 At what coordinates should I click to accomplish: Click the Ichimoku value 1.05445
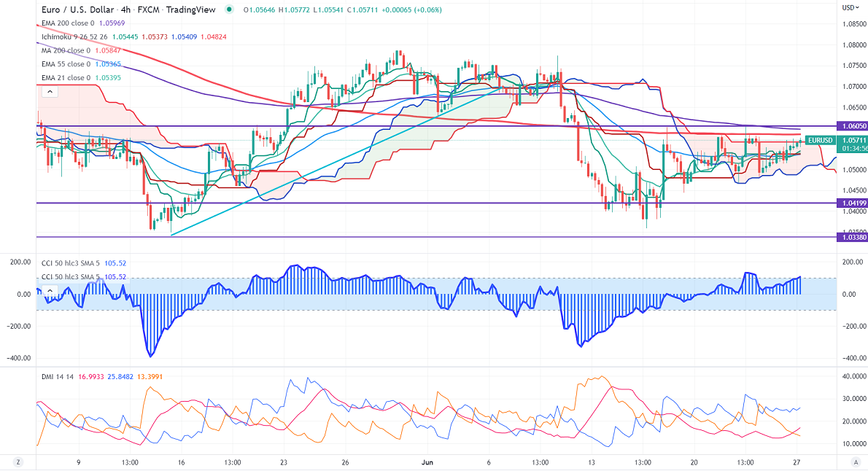pyautogui.click(x=125, y=36)
